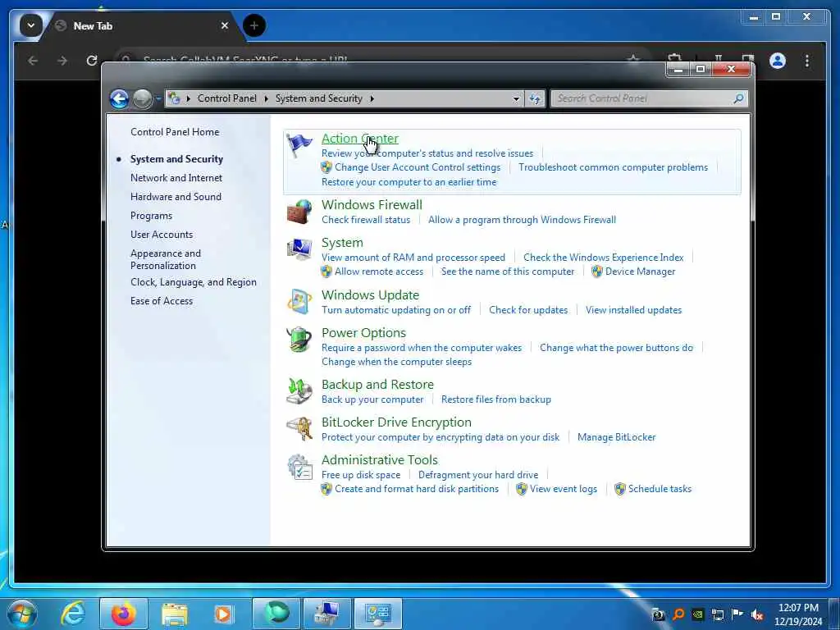The image size is (840, 630).
Task: Open the Backup and Restore icon
Action: coord(299,391)
